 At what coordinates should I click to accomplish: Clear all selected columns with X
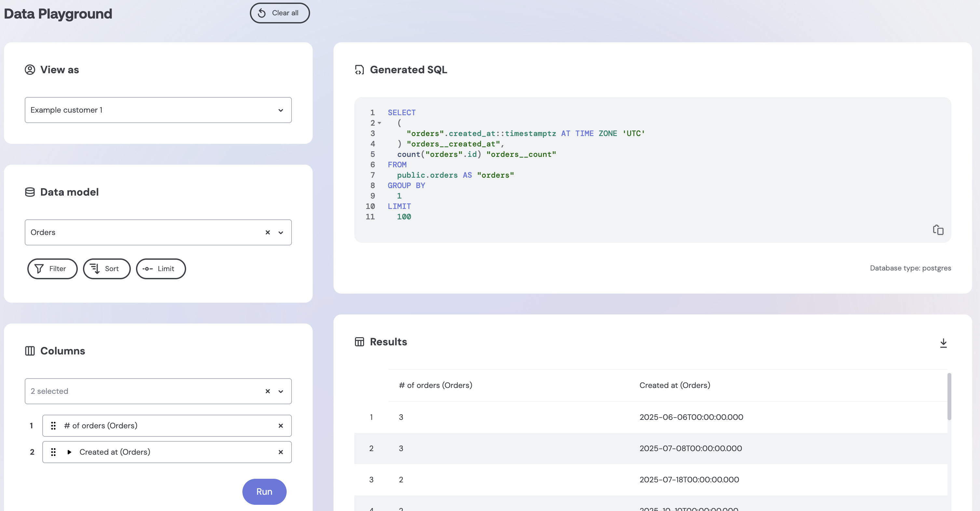[x=267, y=391]
